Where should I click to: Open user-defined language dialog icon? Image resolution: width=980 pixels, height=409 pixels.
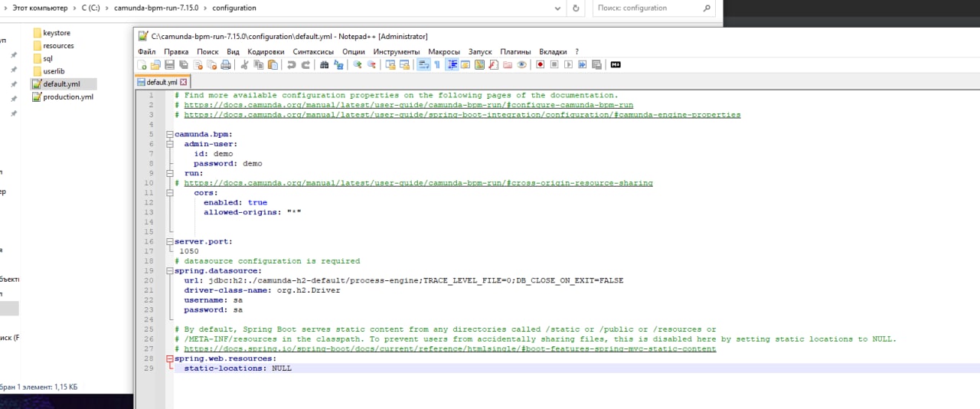tap(465, 65)
